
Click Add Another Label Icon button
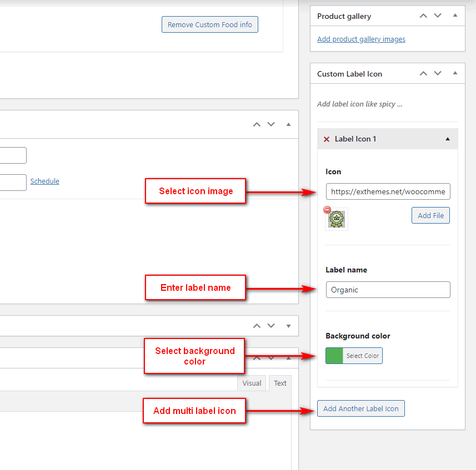click(361, 409)
